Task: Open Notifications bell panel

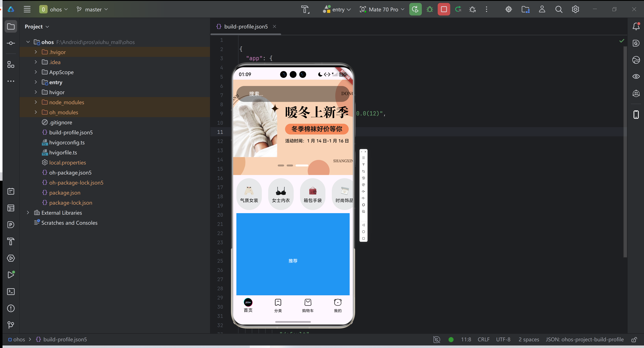Action: pos(636,26)
